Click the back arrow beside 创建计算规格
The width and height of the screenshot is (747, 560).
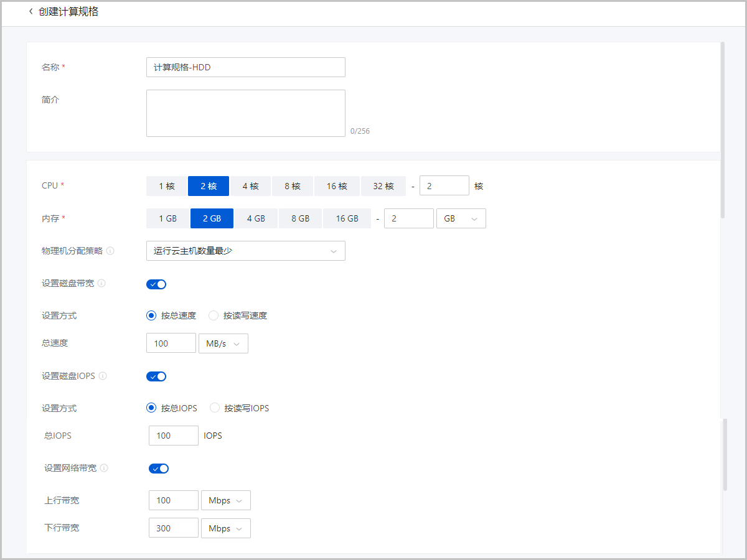click(x=31, y=12)
